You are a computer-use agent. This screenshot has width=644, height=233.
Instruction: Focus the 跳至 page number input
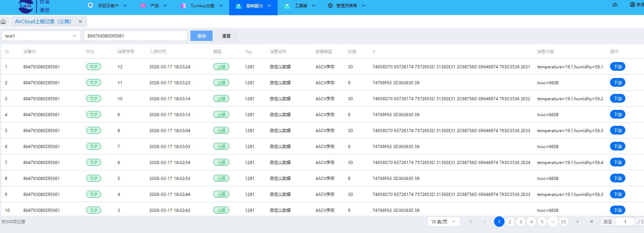click(x=625, y=222)
